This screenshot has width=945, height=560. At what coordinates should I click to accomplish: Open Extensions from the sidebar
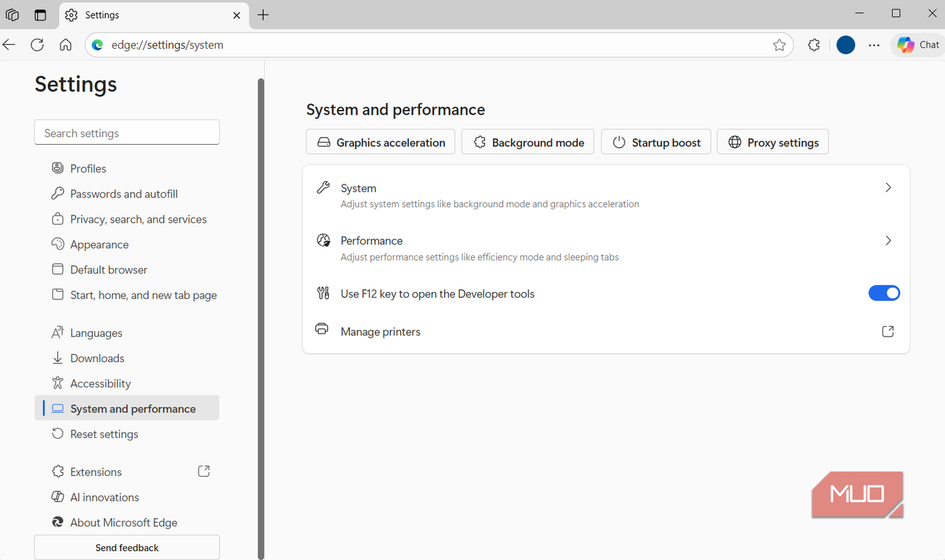(127, 472)
